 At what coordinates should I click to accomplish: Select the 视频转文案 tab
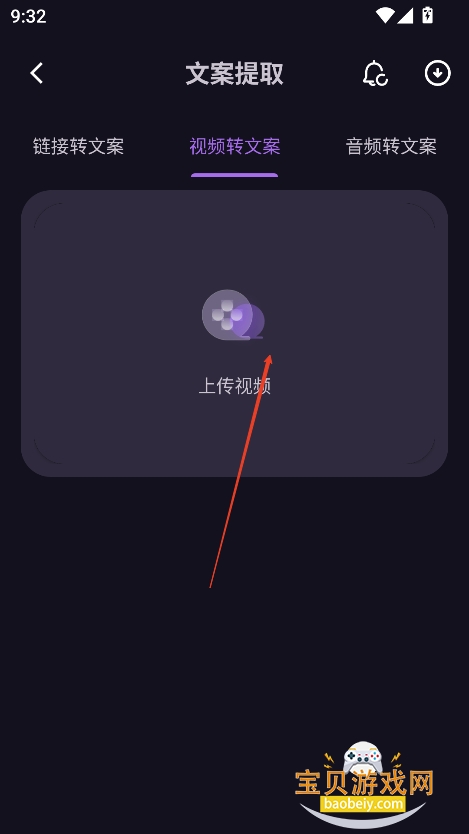[x=234, y=146]
